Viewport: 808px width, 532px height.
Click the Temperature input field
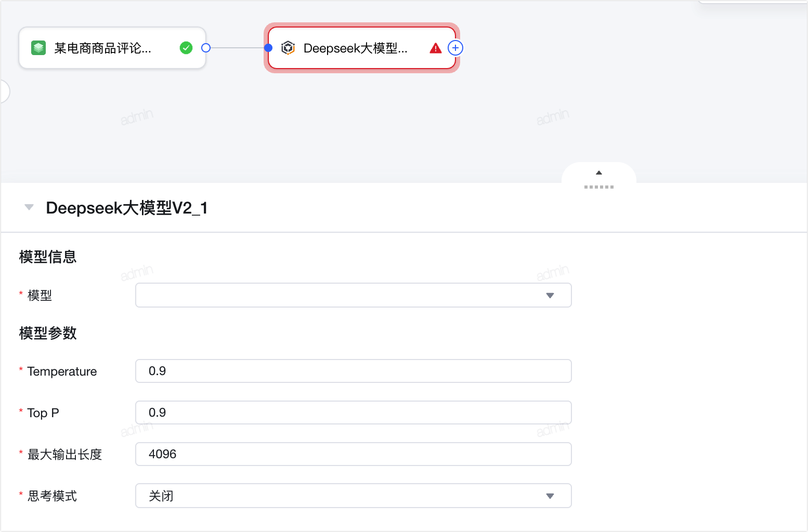point(354,371)
